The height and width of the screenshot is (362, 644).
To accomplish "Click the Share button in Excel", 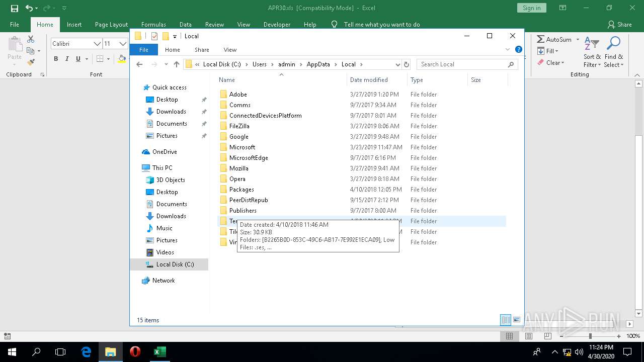I will click(x=619, y=25).
